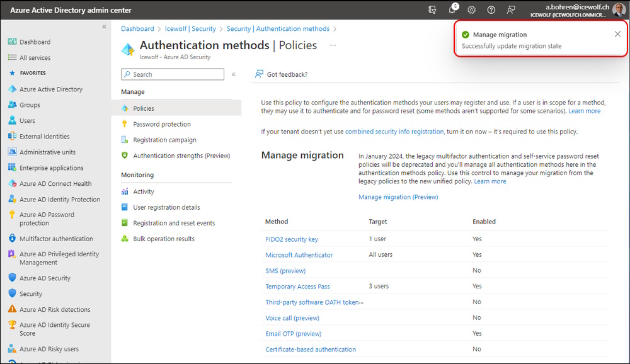
Task: Open the notifications bell icon
Action: (452, 9)
